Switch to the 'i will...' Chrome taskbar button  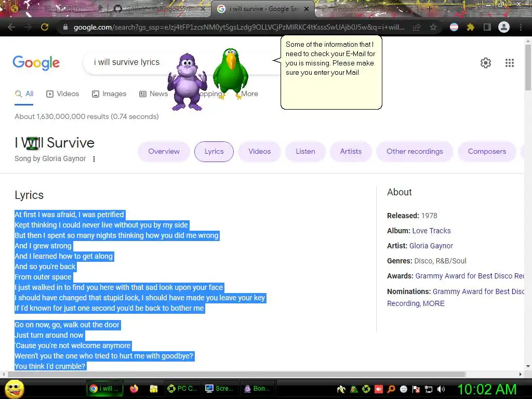(x=104, y=389)
